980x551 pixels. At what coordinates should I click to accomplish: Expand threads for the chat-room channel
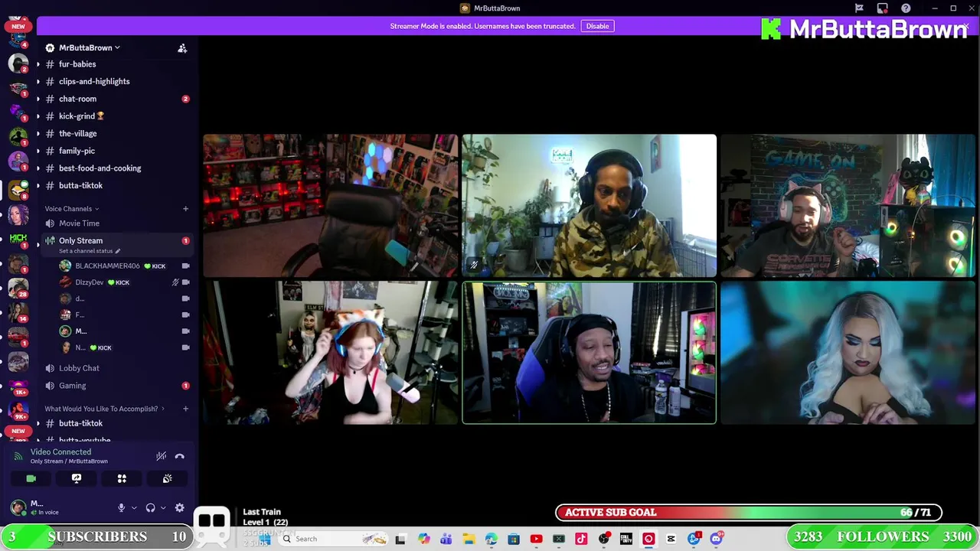pos(38,99)
